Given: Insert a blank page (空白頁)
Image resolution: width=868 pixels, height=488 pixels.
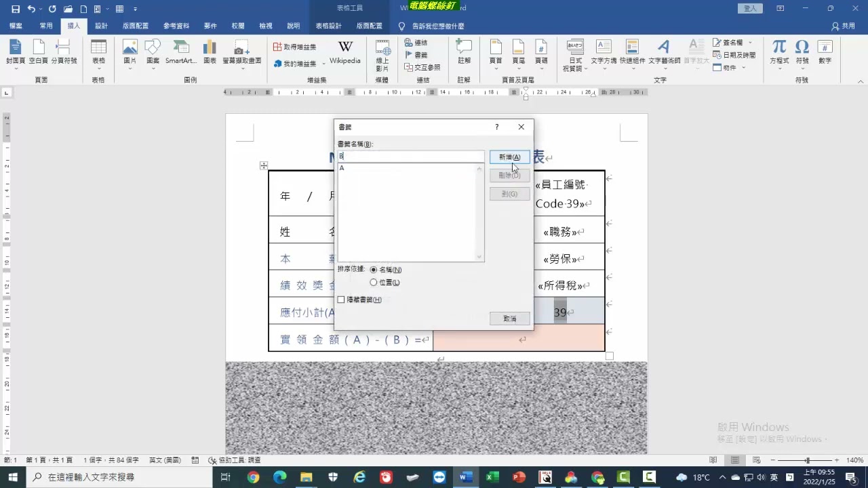Looking at the screenshot, I should [x=39, y=52].
